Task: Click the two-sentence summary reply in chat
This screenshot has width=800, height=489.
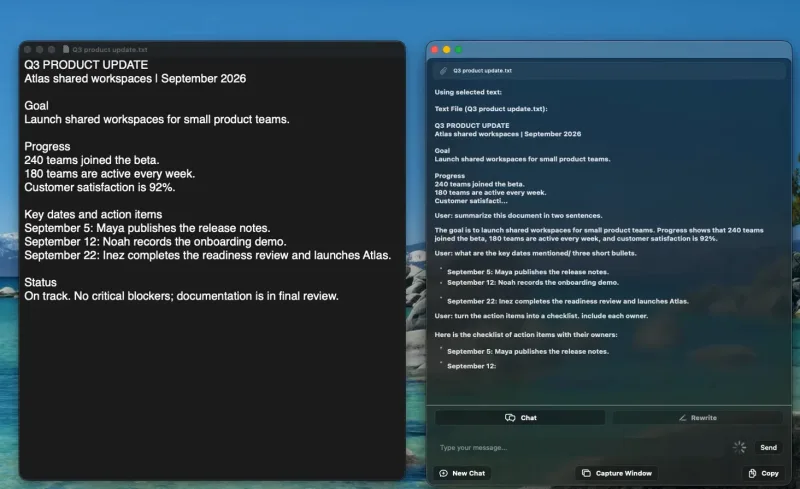Action: click(599, 234)
